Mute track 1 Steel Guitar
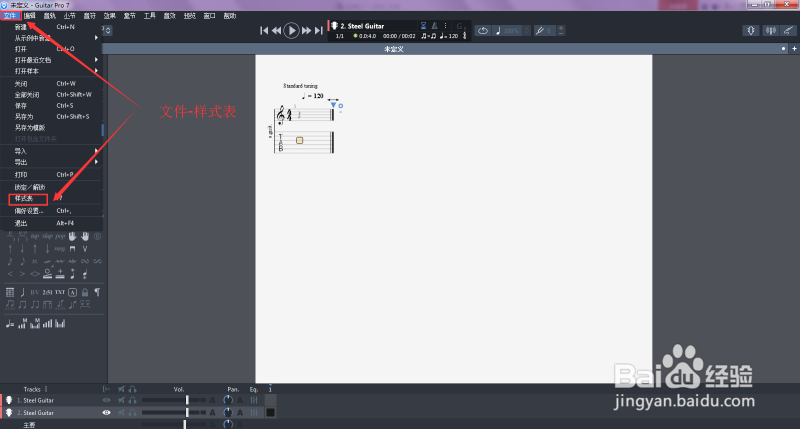The height and width of the screenshot is (429, 800). [121, 400]
